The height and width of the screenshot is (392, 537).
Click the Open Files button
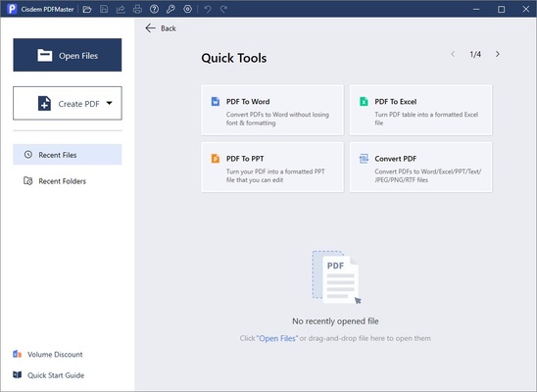(68, 55)
